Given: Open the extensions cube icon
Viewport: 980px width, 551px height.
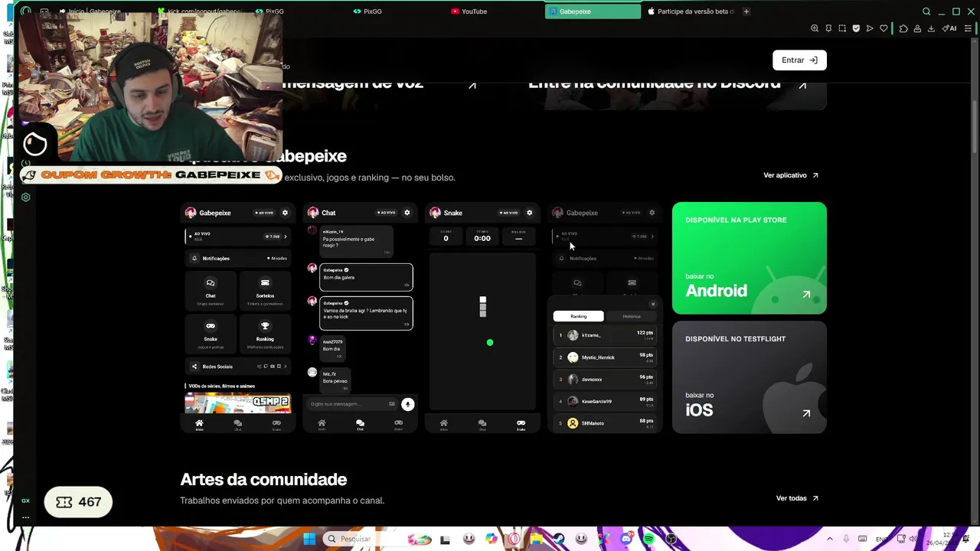Looking at the screenshot, I should (903, 28).
